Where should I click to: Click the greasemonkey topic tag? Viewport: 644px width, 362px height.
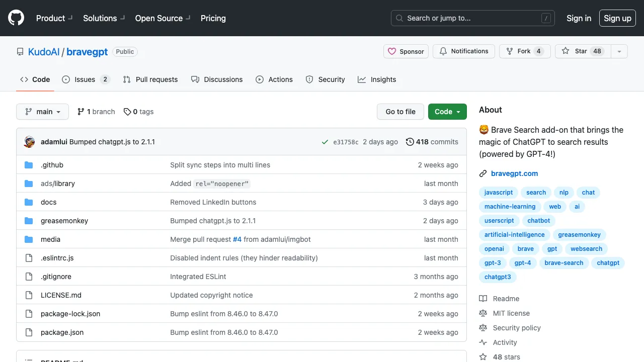tap(580, 235)
